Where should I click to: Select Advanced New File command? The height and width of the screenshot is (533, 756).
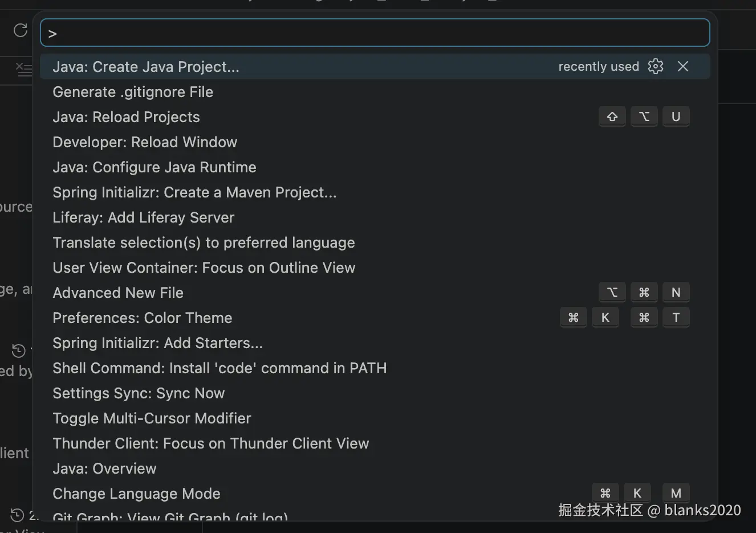(118, 293)
